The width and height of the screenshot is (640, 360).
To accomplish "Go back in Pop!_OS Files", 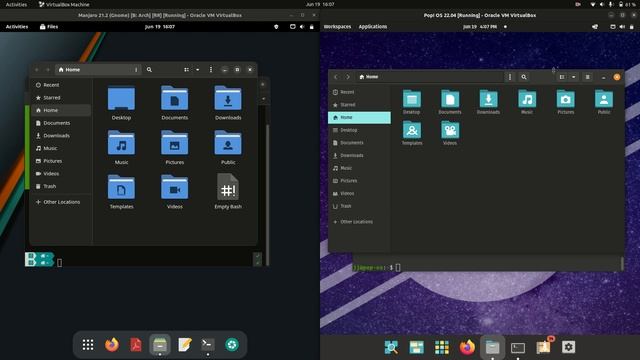I will (336, 77).
